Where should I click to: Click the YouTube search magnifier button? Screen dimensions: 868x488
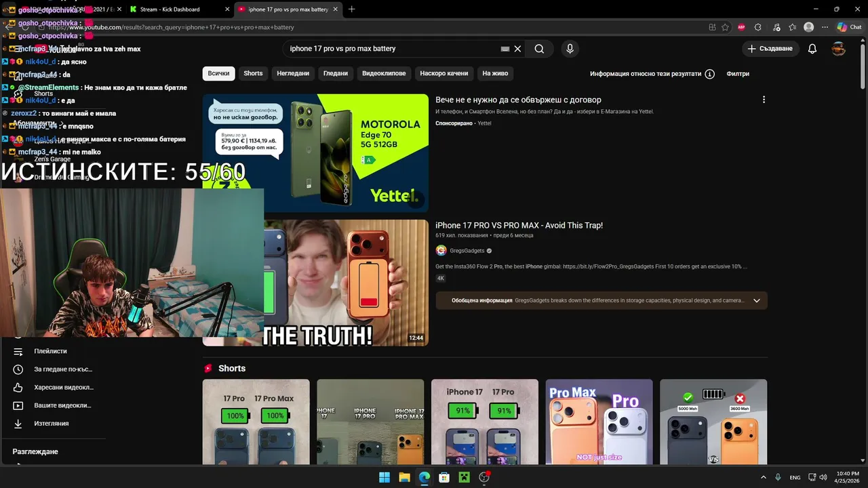click(x=539, y=49)
